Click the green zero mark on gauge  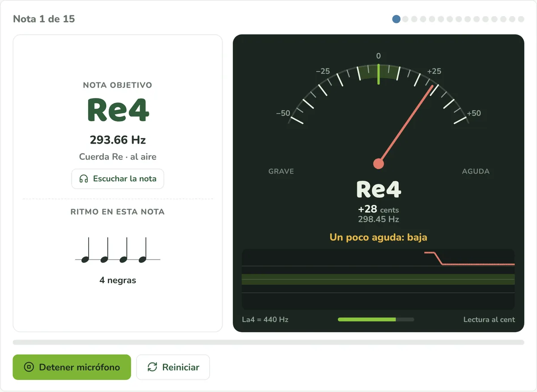(x=379, y=74)
